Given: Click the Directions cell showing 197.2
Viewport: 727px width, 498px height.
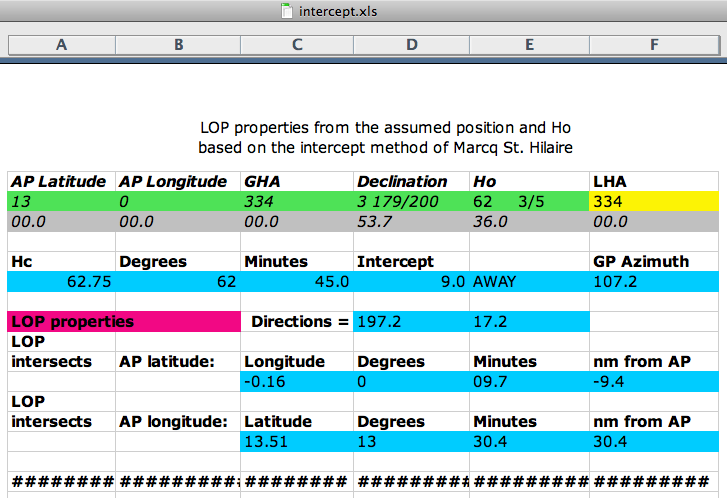Looking at the screenshot, I should (411, 322).
